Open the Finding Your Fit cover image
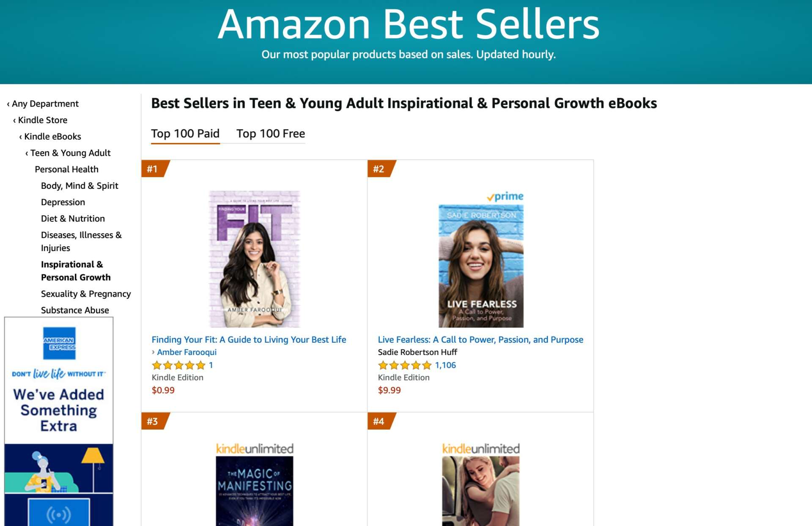Screen dimensions: 812x526 click(255, 259)
